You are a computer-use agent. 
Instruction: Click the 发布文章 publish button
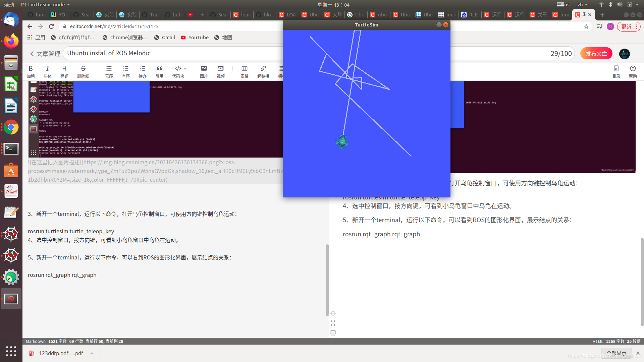[x=596, y=53]
